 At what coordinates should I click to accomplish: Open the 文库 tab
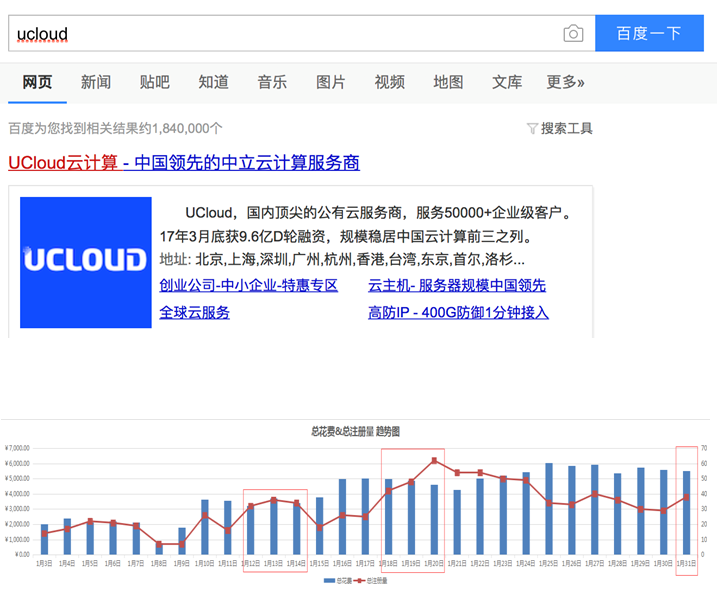(x=507, y=82)
